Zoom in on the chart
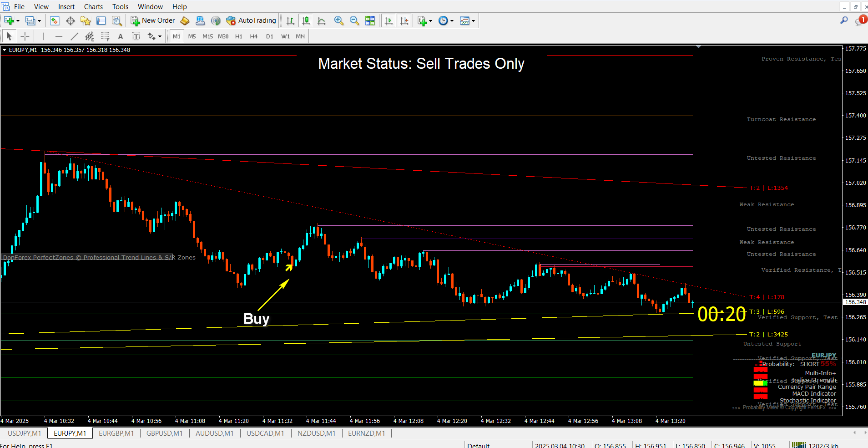The height and width of the screenshot is (448, 868). pyautogui.click(x=339, y=20)
